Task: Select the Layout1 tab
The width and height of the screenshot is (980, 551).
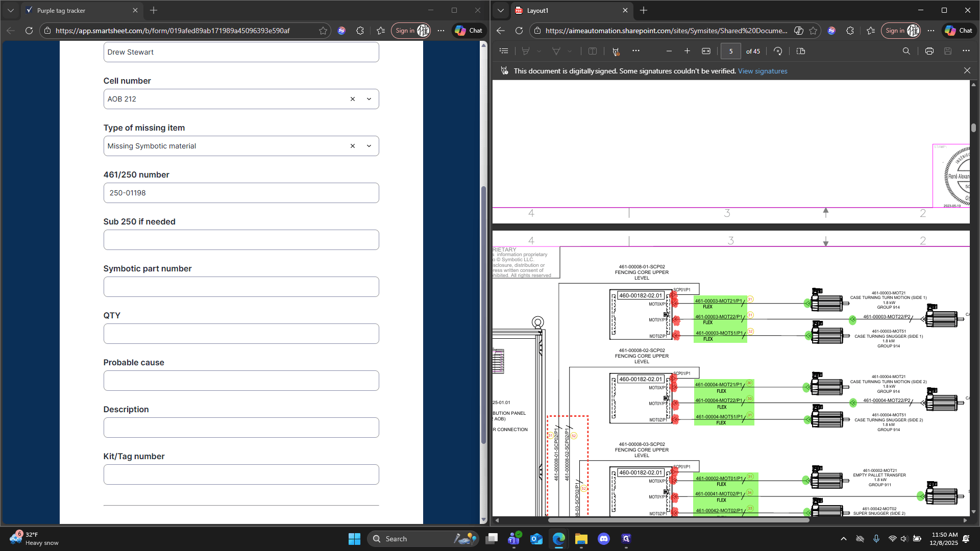Action: click(x=572, y=10)
